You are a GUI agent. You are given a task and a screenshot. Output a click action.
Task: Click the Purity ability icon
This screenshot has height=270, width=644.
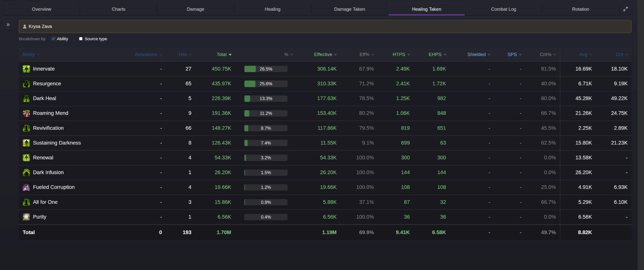pyautogui.click(x=26, y=217)
